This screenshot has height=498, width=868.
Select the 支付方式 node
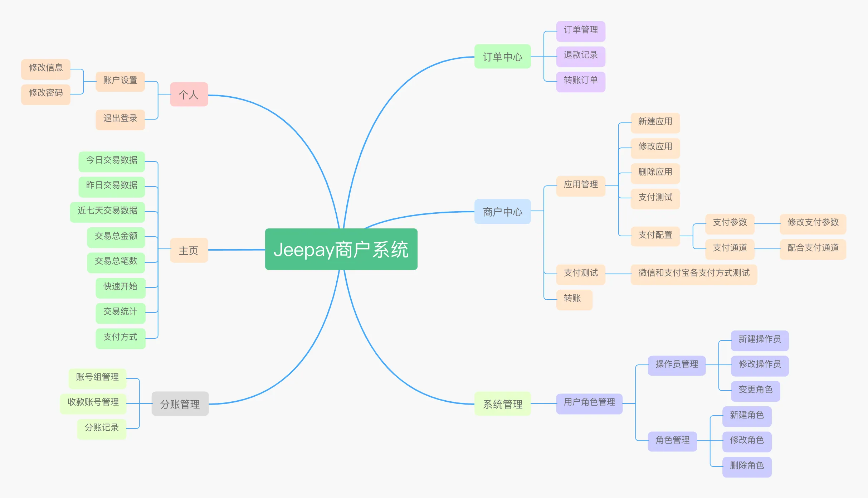[x=121, y=338]
